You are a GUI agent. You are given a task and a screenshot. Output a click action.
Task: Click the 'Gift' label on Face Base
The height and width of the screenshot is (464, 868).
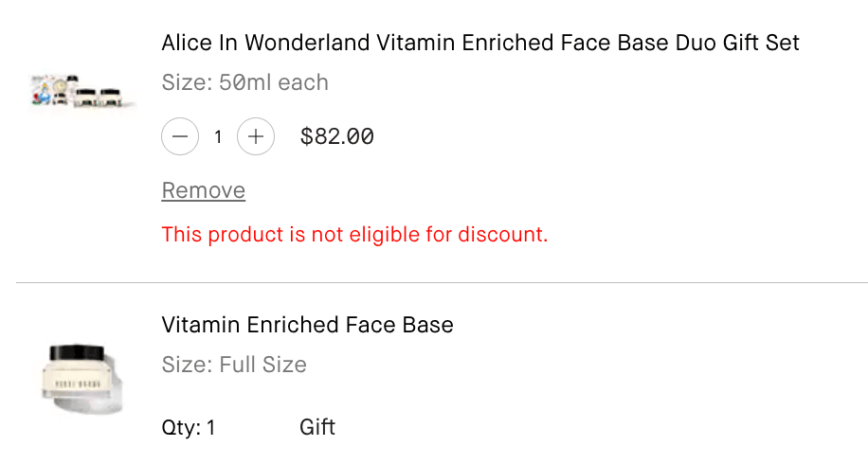317,427
